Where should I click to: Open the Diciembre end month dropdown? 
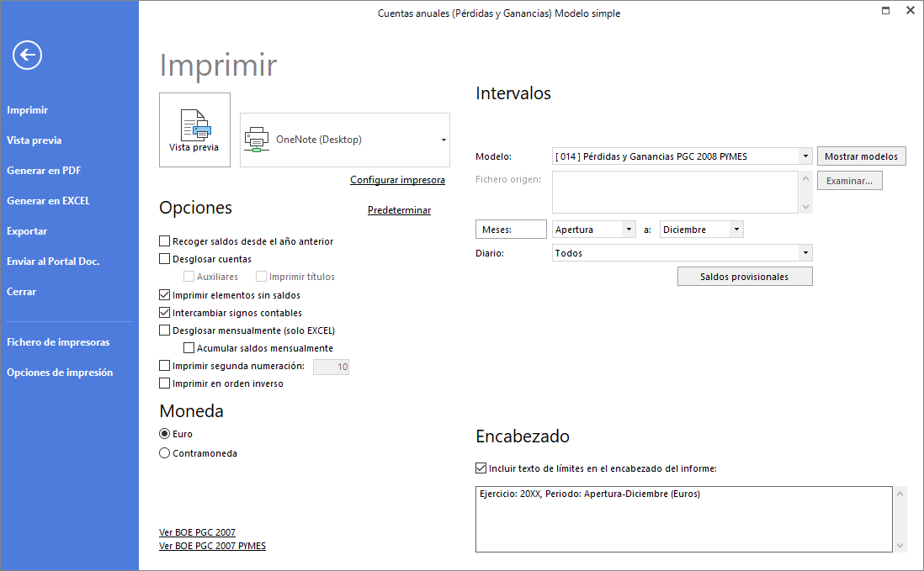pos(736,230)
